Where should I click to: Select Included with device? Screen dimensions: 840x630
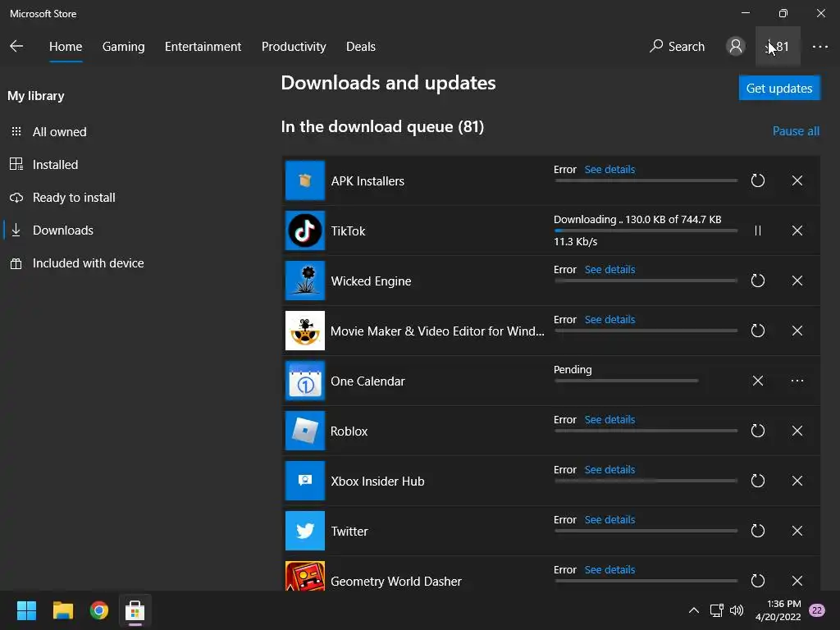coord(76,263)
